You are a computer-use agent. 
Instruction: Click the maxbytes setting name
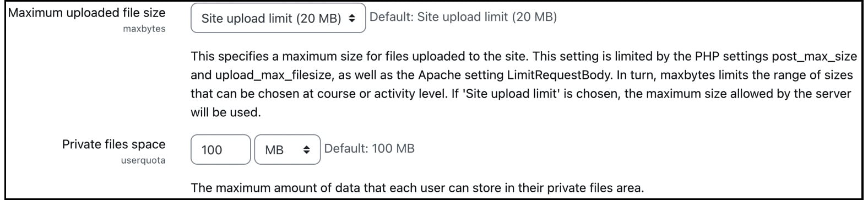pos(144,29)
